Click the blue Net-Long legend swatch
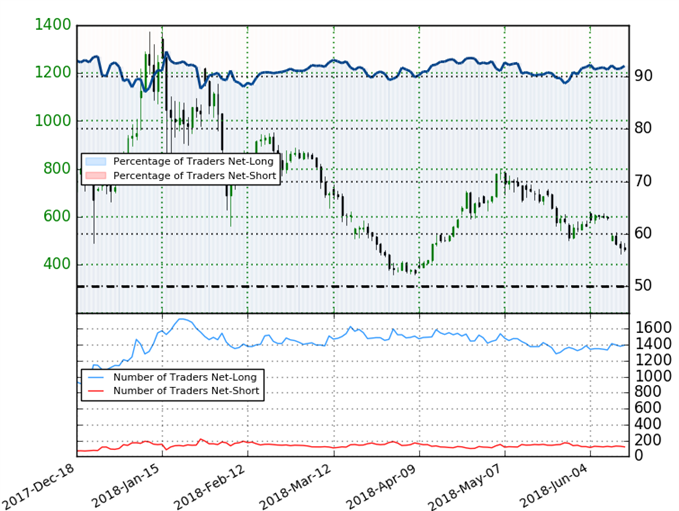 tap(96, 162)
